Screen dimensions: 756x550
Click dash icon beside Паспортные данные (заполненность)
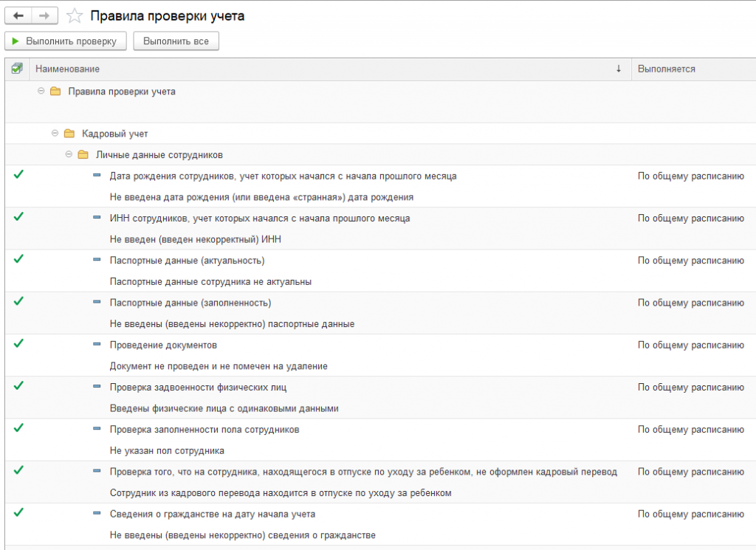(97, 302)
